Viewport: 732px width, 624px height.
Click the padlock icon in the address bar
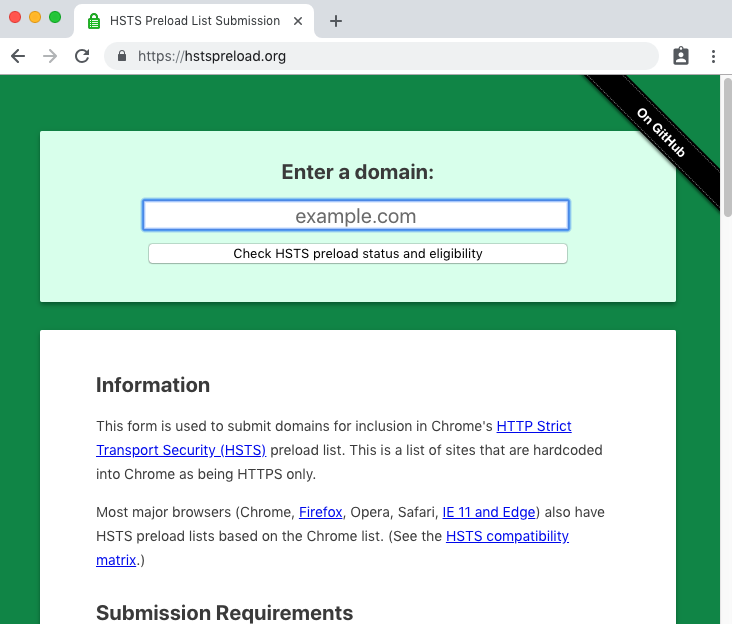click(x=122, y=56)
